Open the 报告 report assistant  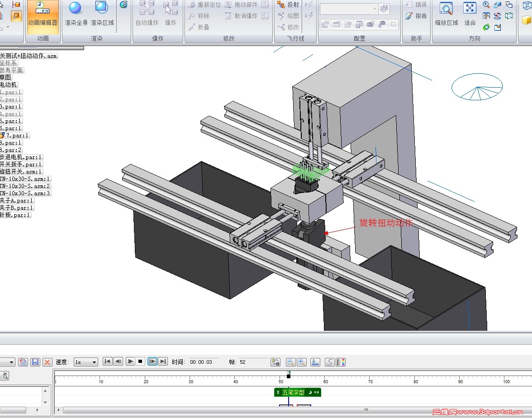[x=416, y=16]
